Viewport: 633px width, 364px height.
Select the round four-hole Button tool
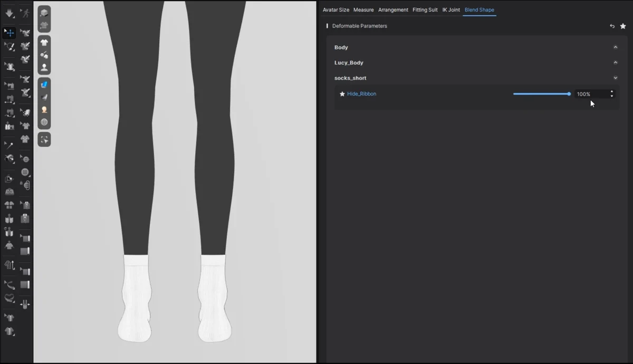click(25, 172)
